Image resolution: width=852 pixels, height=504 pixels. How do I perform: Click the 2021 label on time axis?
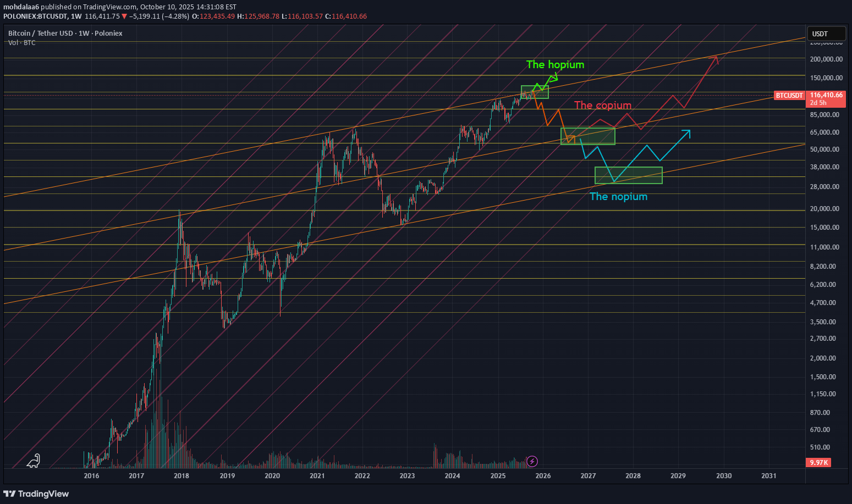coord(317,475)
